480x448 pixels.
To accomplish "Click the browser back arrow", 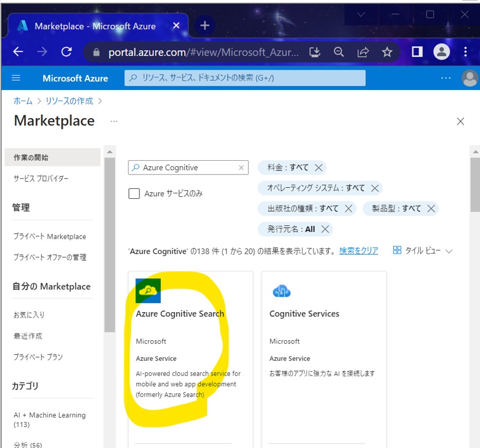I will [18, 52].
